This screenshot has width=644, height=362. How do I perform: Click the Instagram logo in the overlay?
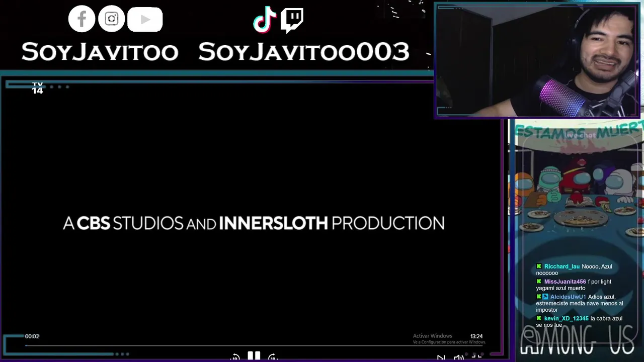pos(111,19)
